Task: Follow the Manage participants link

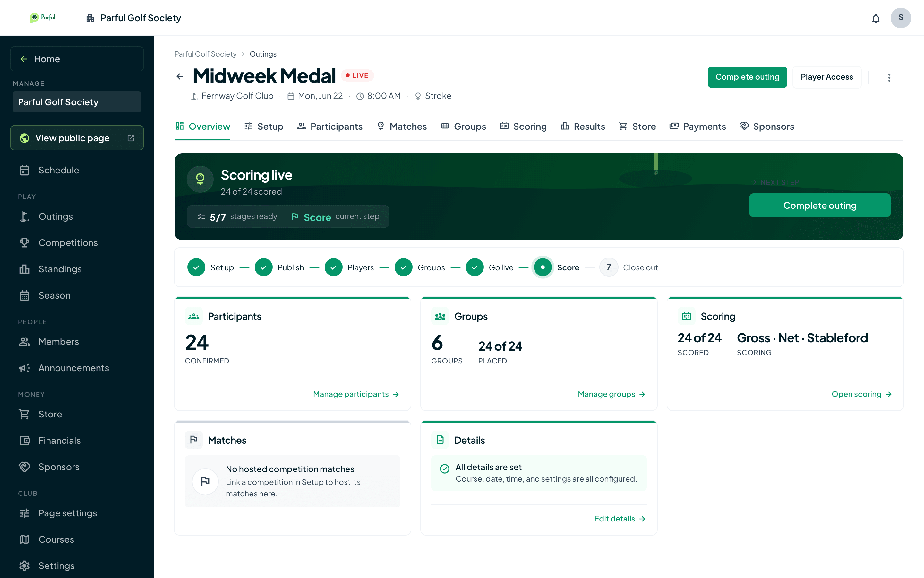Action: click(x=356, y=394)
